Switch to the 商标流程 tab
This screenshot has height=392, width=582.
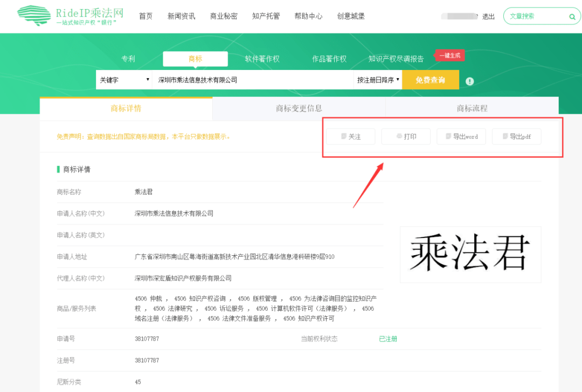[472, 108]
